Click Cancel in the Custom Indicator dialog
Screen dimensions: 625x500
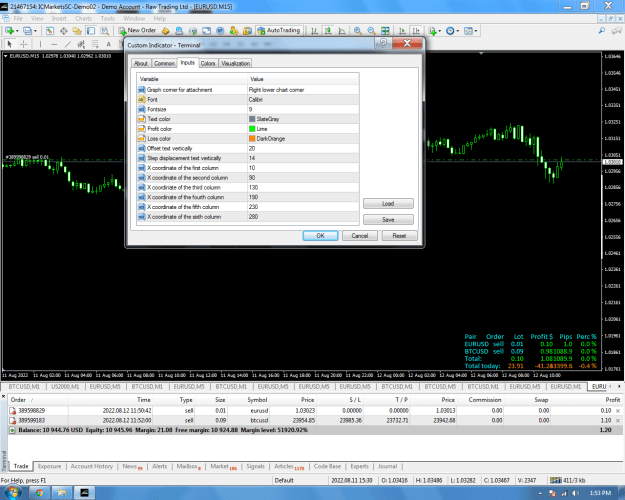pos(360,236)
